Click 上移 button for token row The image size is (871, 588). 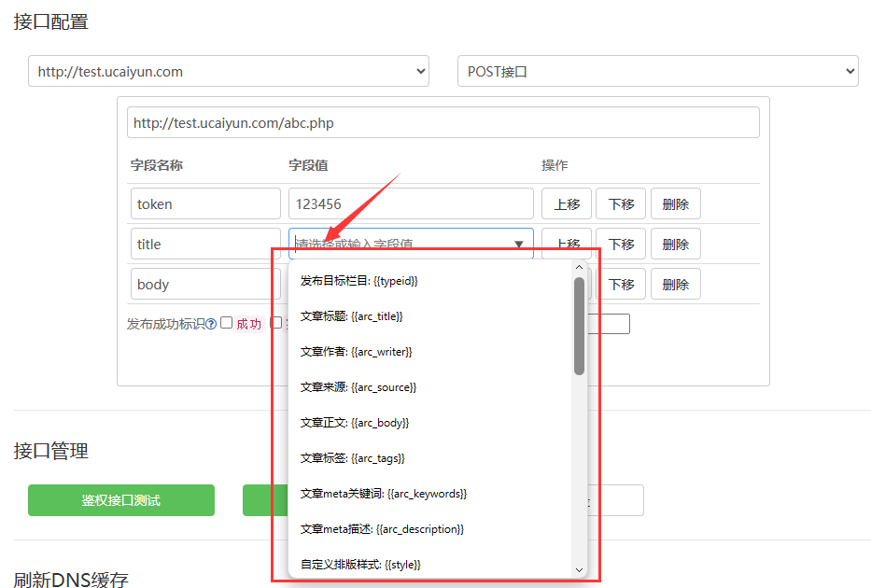566,203
